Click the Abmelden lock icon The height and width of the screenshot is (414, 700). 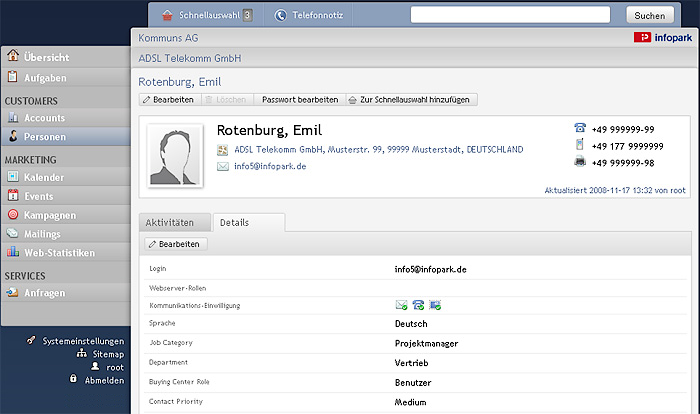(73, 379)
